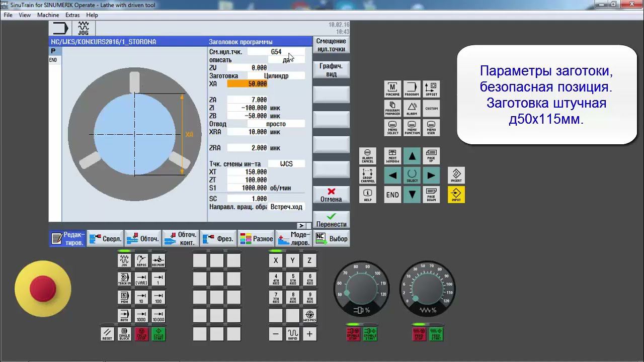Click the NEXT WINDOW key

click(392, 156)
